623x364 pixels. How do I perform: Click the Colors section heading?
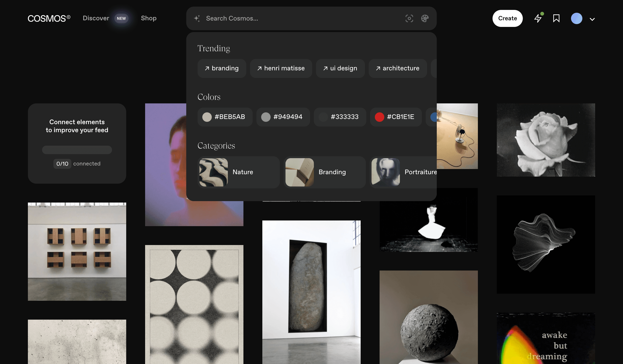tap(209, 97)
